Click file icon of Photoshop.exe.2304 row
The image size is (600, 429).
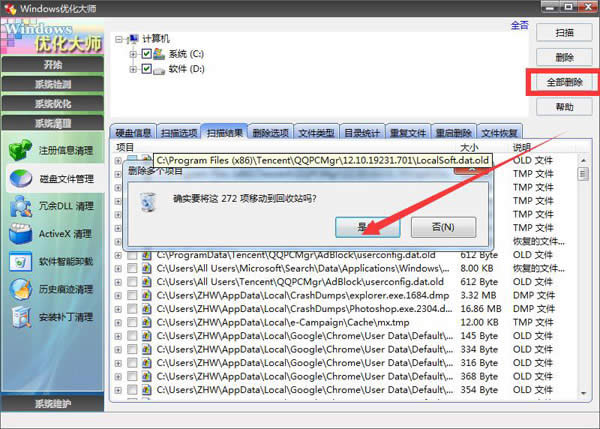pos(146,309)
